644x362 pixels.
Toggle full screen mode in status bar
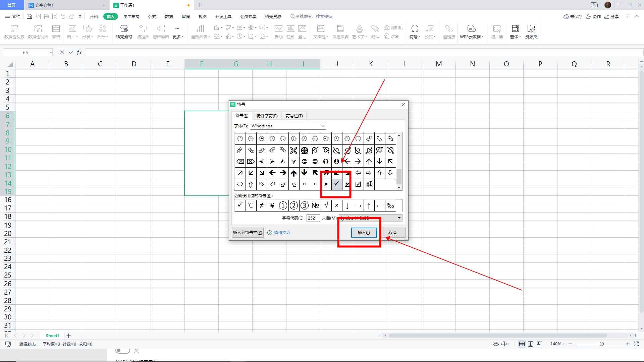point(636,344)
